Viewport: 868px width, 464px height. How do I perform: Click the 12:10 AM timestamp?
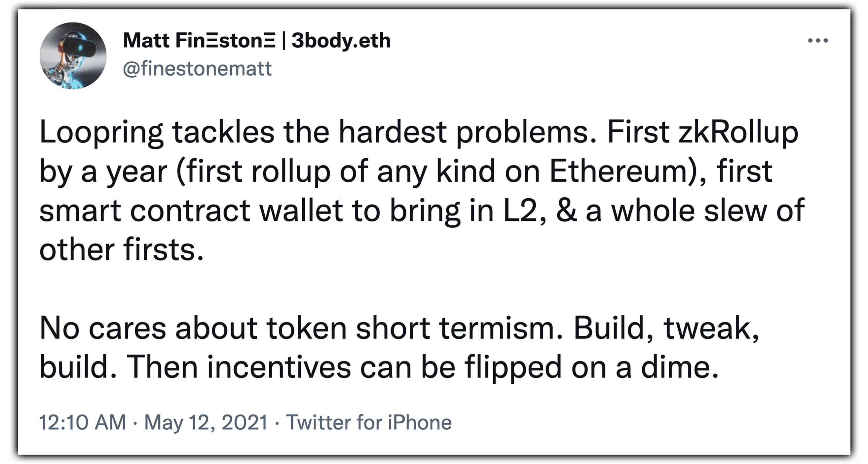pyautogui.click(x=83, y=422)
